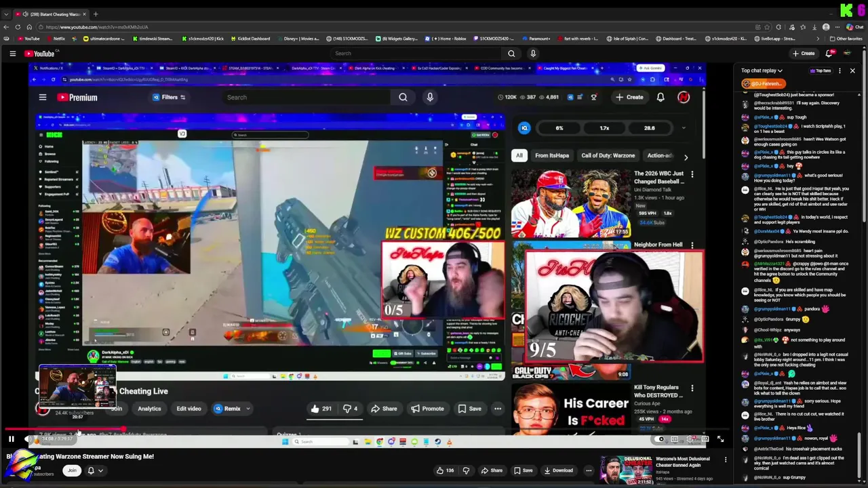The width and height of the screenshot is (868, 488).
Task: Open the player settings gear
Action: pyautogui.click(x=690, y=439)
